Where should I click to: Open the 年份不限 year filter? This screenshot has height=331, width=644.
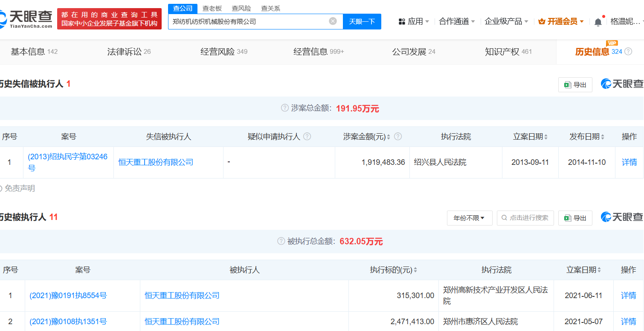click(x=469, y=218)
